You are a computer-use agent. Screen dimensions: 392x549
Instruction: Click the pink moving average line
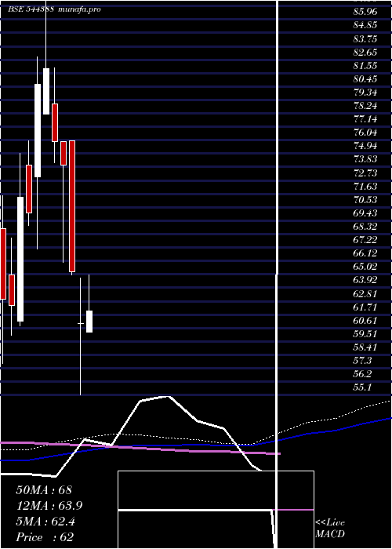[x=140, y=448]
